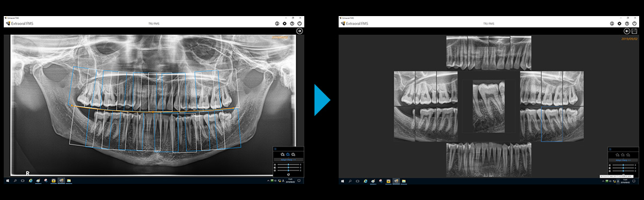Image resolution: width=644 pixels, height=200 pixels.
Task: Select the middle blue star filter in the panoramic panel
Action: 288,154
